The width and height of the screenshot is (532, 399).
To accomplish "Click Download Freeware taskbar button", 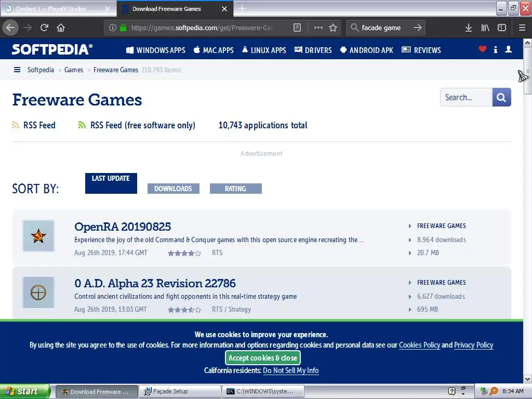I will coord(97,391).
